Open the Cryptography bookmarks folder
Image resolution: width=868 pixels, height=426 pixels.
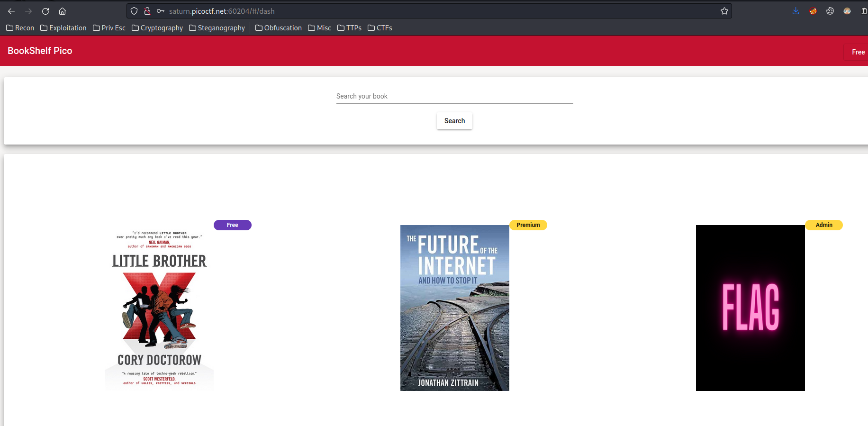[x=157, y=28]
